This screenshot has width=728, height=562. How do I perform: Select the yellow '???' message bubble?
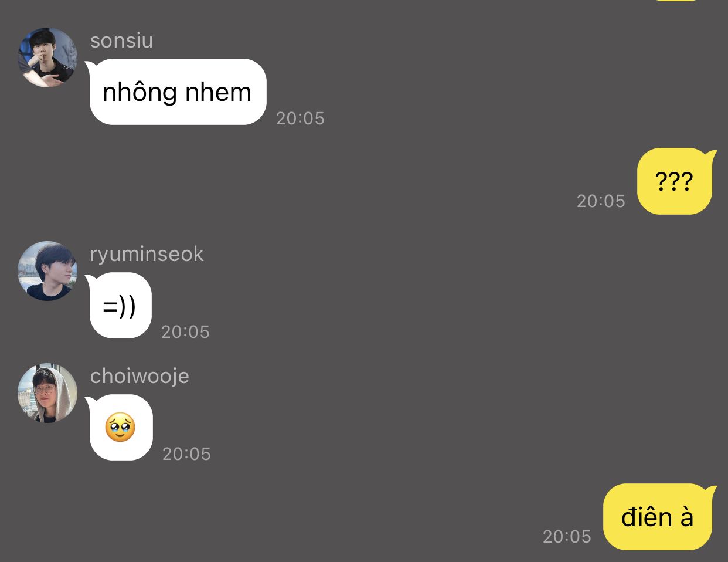(675, 181)
